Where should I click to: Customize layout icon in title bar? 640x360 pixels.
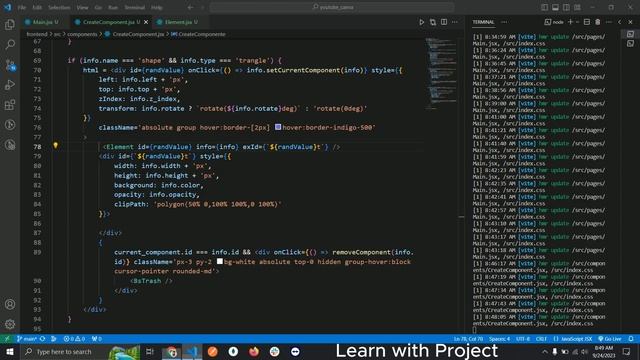pos(577,7)
